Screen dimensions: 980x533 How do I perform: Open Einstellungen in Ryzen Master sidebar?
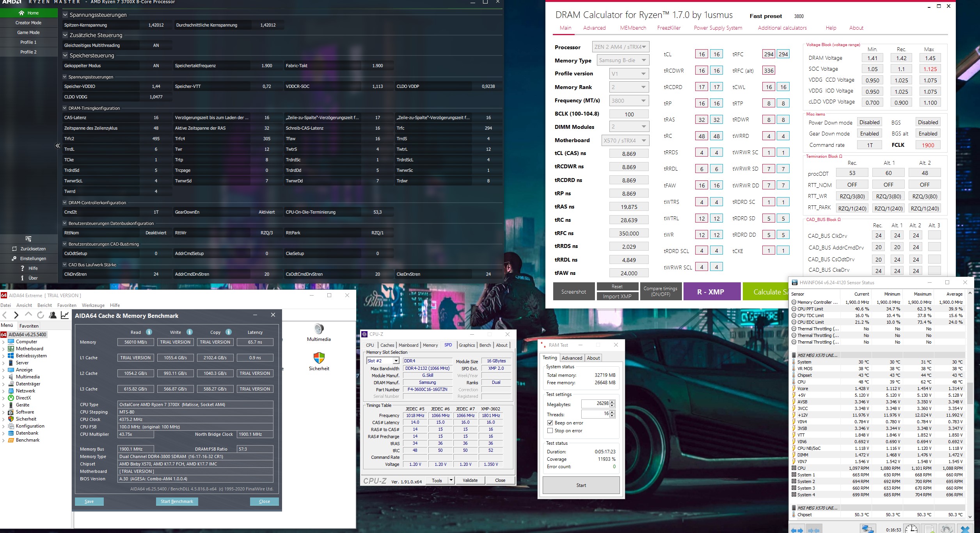pyautogui.click(x=28, y=258)
